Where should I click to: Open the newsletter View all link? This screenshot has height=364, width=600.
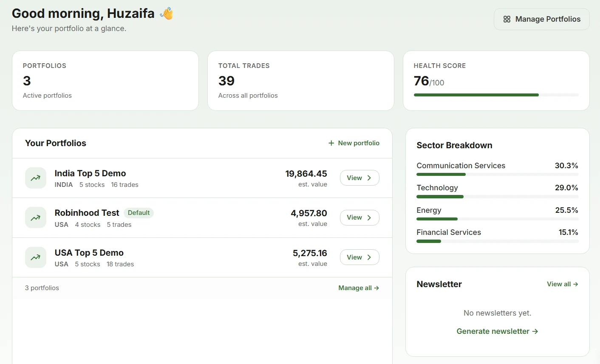click(562, 284)
